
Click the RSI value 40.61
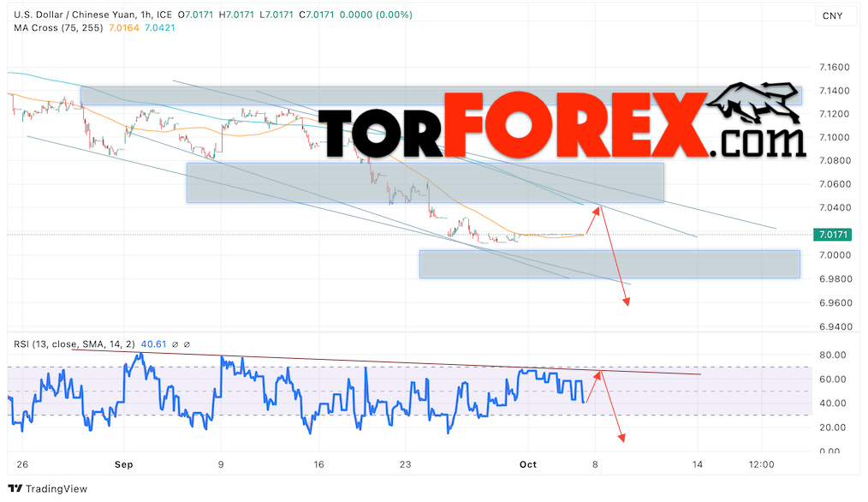click(x=154, y=344)
